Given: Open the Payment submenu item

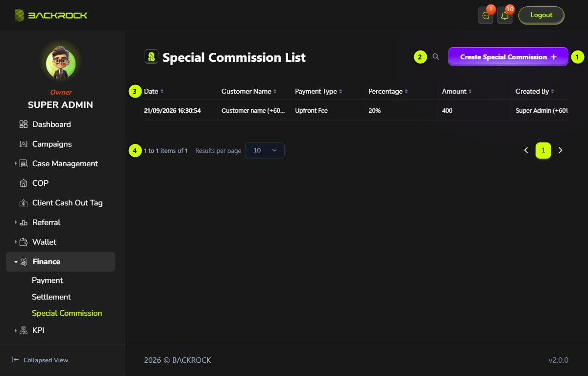Looking at the screenshot, I should 48,280.
